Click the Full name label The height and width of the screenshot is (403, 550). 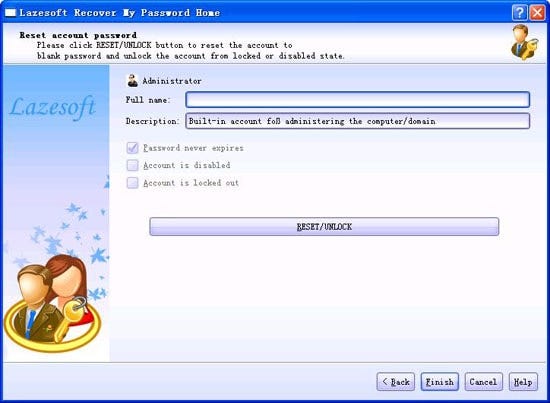[x=148, y=100]
